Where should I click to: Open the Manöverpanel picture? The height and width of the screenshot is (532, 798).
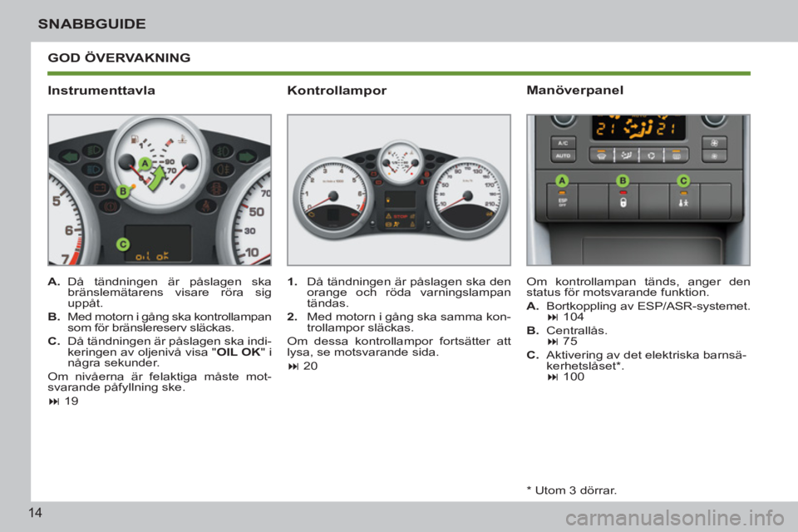[x=638, y=190]
